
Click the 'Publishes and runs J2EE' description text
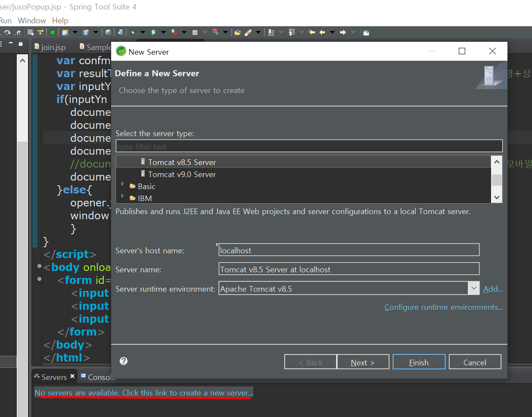click(x=293, y=211)
